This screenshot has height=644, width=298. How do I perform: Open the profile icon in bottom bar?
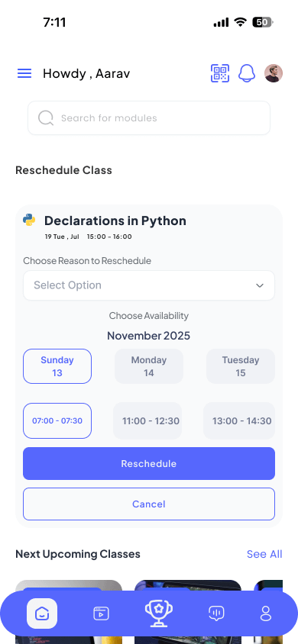[x=266, y=613]
